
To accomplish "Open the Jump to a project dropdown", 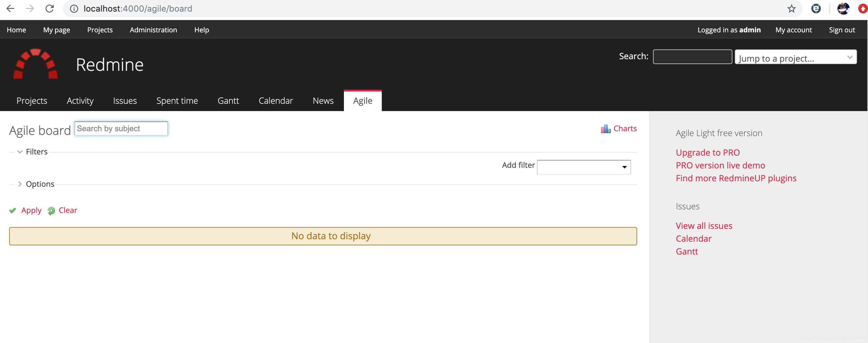I will pos(795,58).
